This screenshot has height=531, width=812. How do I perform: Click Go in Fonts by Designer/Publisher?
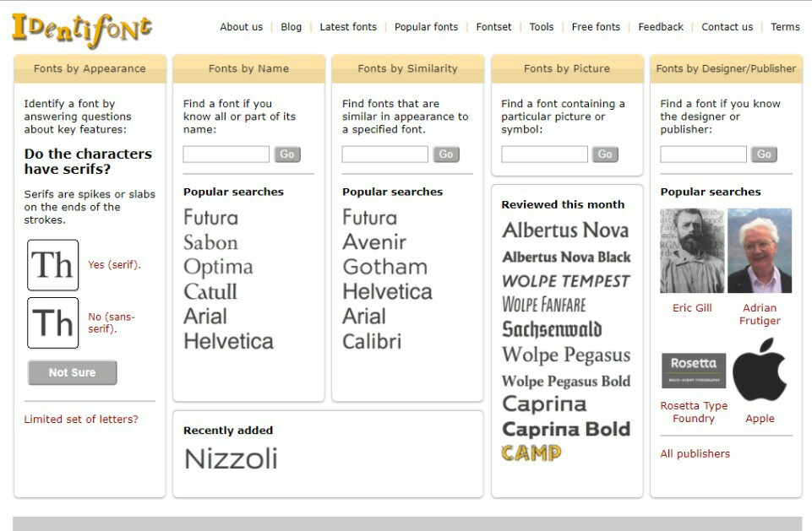(x=765, y=154)
